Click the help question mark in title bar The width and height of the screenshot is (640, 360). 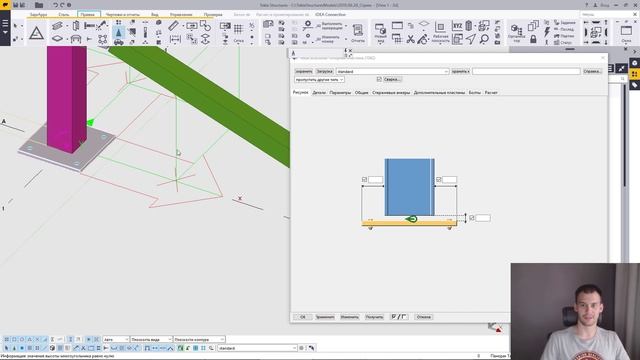tap(587, 5)
